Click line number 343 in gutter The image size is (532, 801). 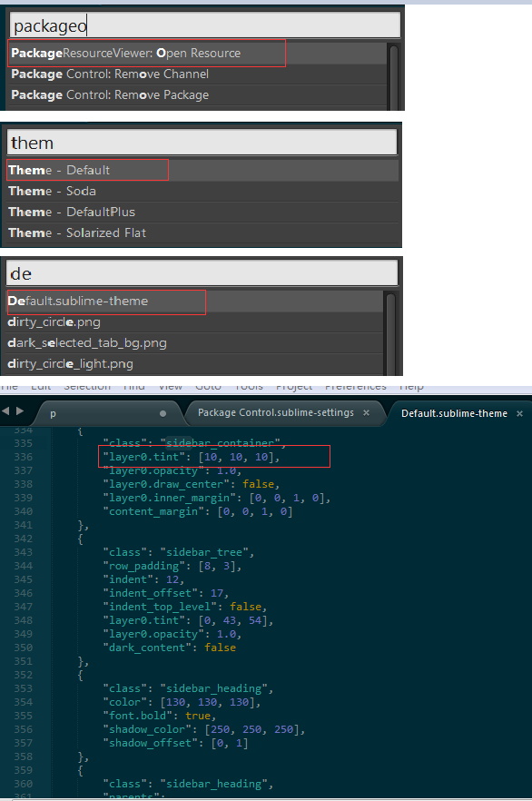pyautogui.click(x=23, y=552)
